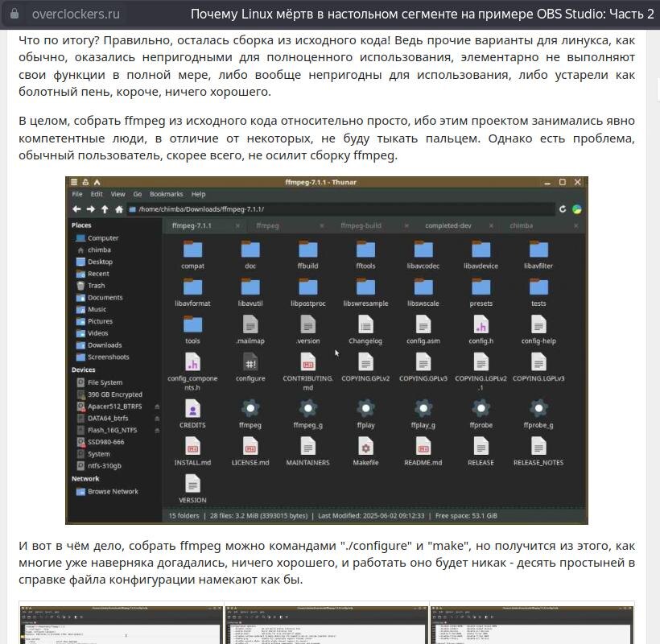Switch to the 'chimba' tab
Screen dimensions: 660x644
[x=521, y=225]
